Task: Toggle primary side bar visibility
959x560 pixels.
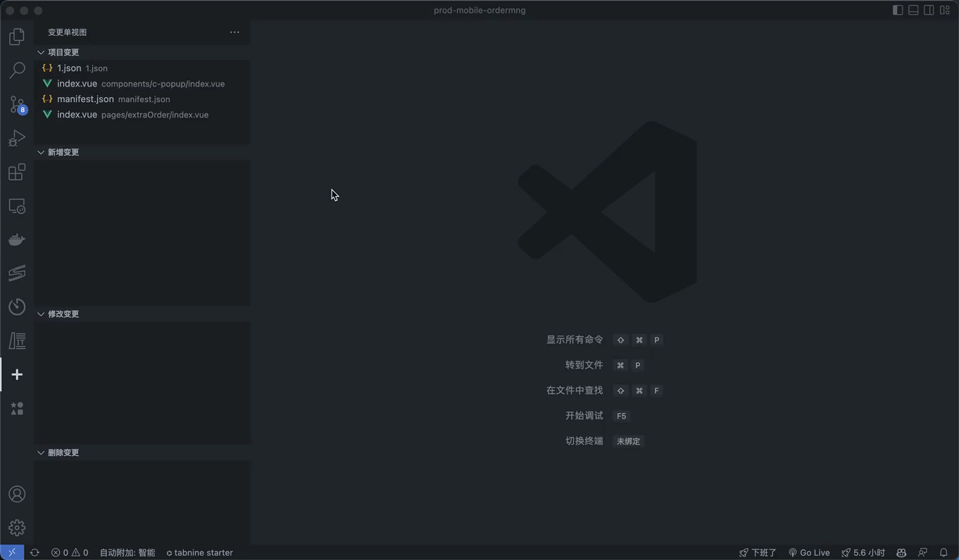Action: click(898, 10)
